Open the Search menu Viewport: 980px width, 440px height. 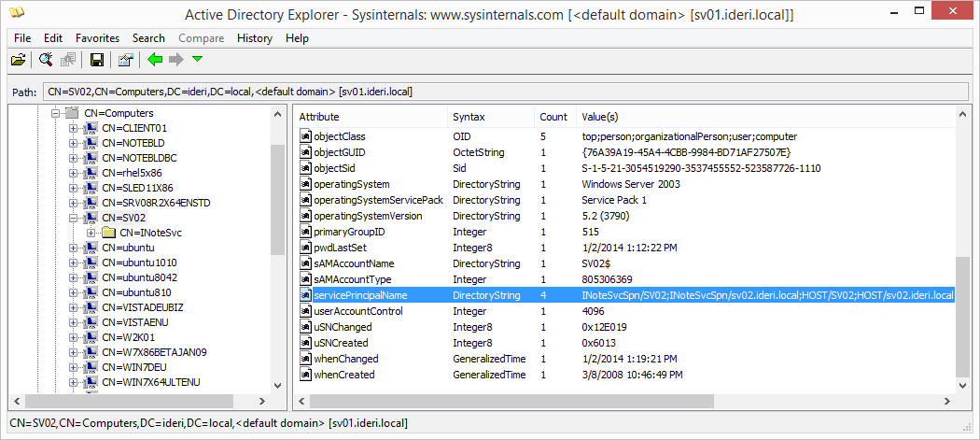point(148,38)
